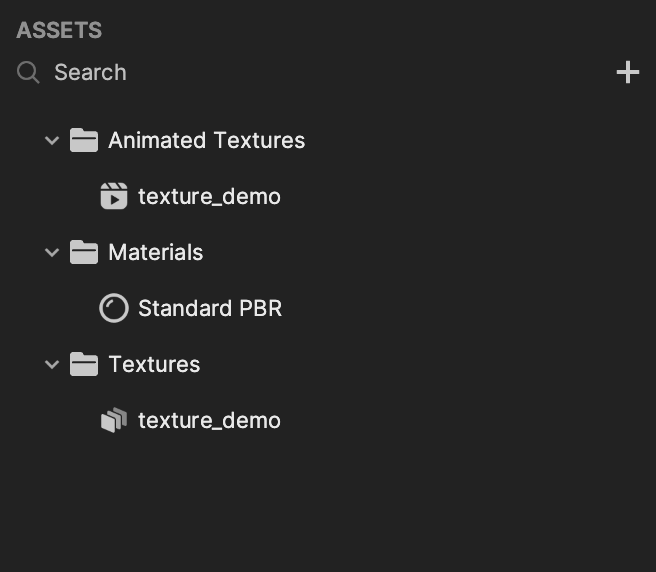Click the Standard PBR material sphere icon
Screen dimensions: 656x572
coord(114,308)
